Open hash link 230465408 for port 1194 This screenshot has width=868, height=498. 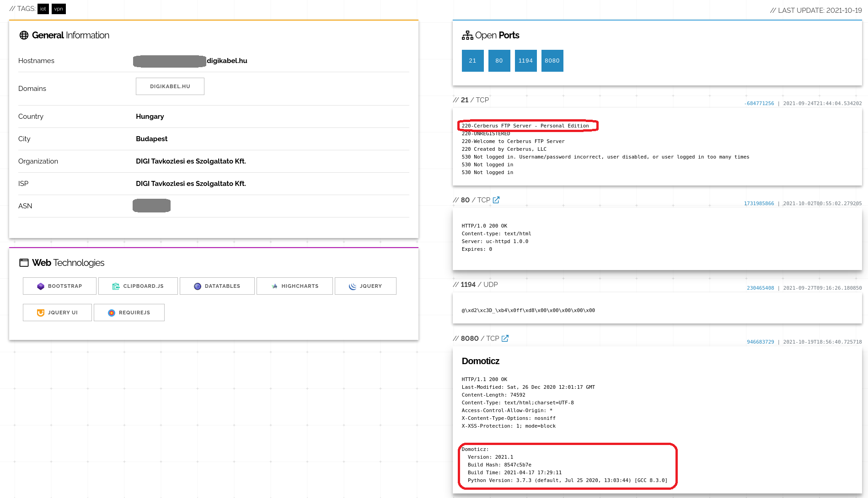760,288
